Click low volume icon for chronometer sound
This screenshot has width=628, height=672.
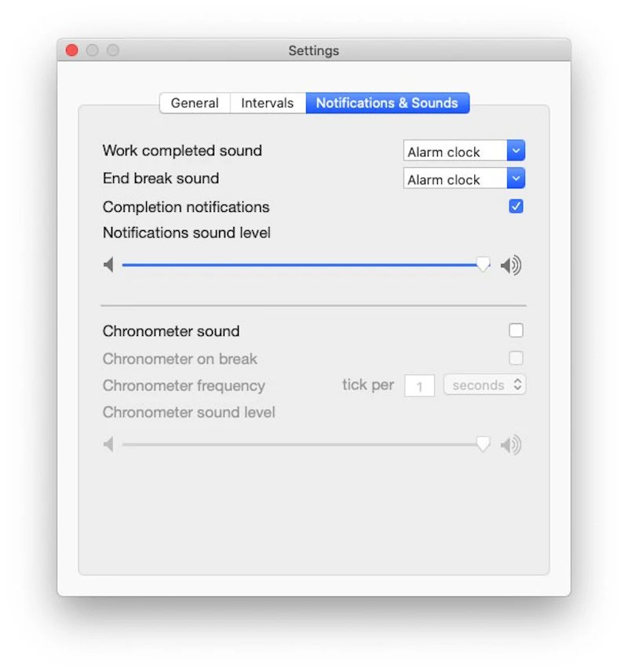(x=108, y=445)
